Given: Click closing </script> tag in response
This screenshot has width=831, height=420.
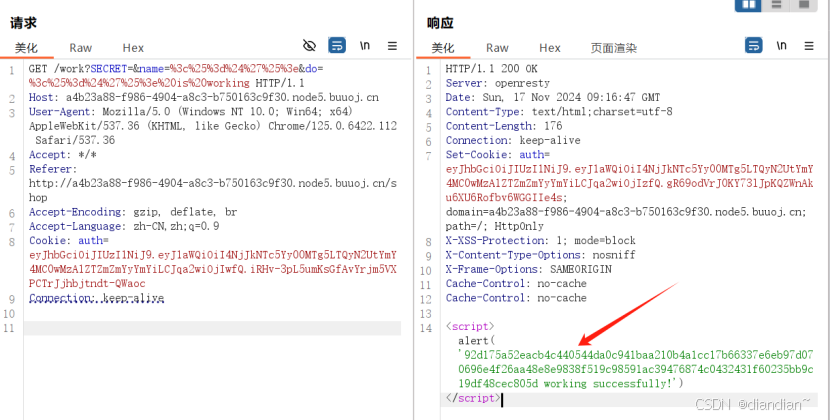Looking at the screenshot, I should click(x=473, y=398).
